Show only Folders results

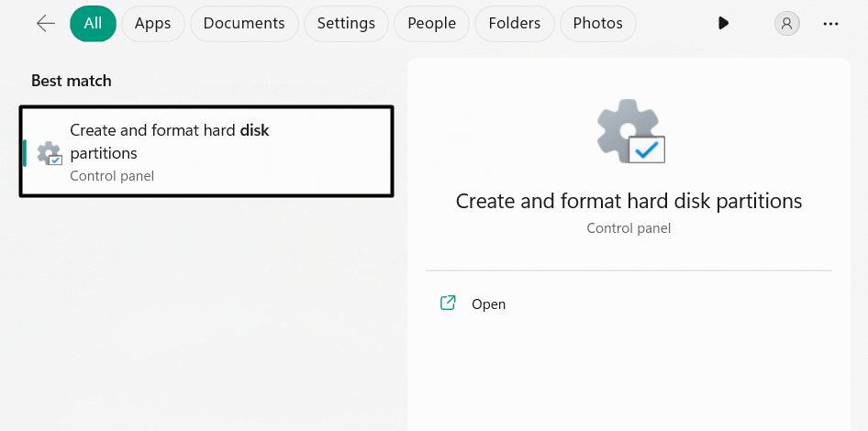(x=514, y=24)
